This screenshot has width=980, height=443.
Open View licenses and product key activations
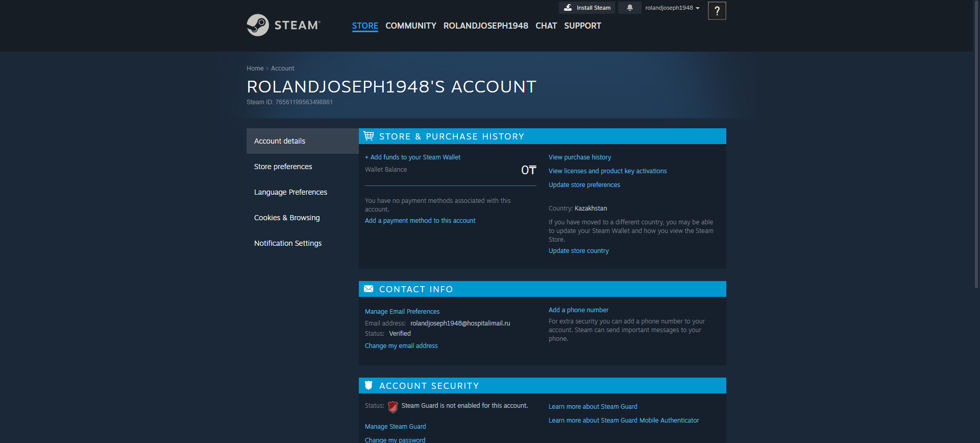[607, 171]
